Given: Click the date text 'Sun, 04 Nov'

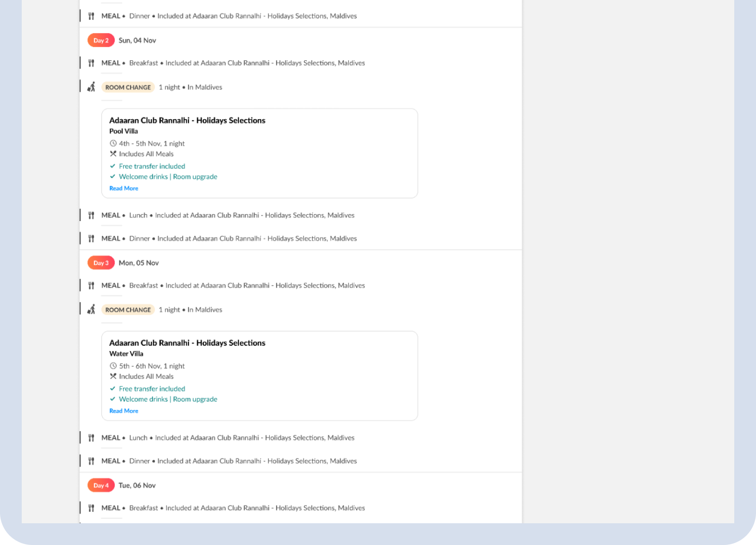Looking at the screenshot, I should pyautogui.click(x=137, y=40).
